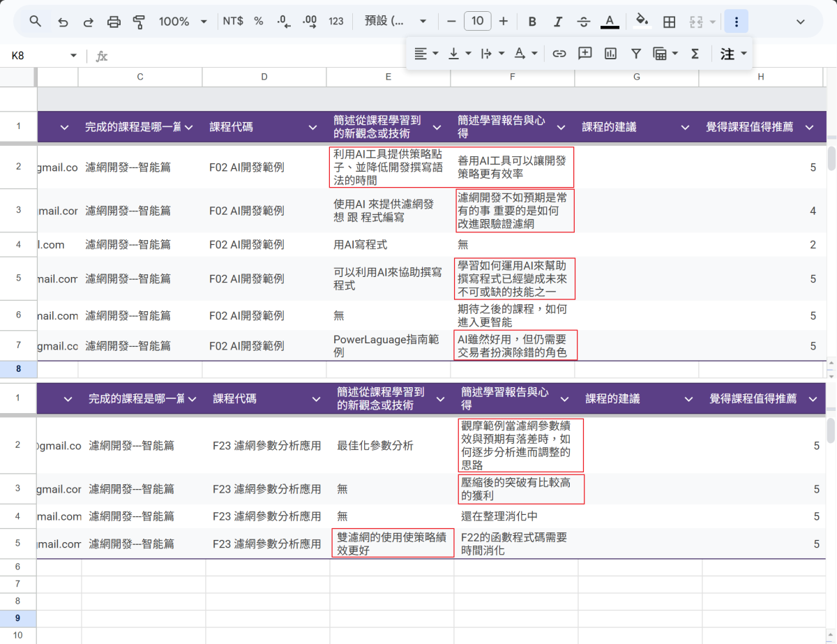
Task: Open the 100% zoom dropdown
Action: [x=183, y=22]
